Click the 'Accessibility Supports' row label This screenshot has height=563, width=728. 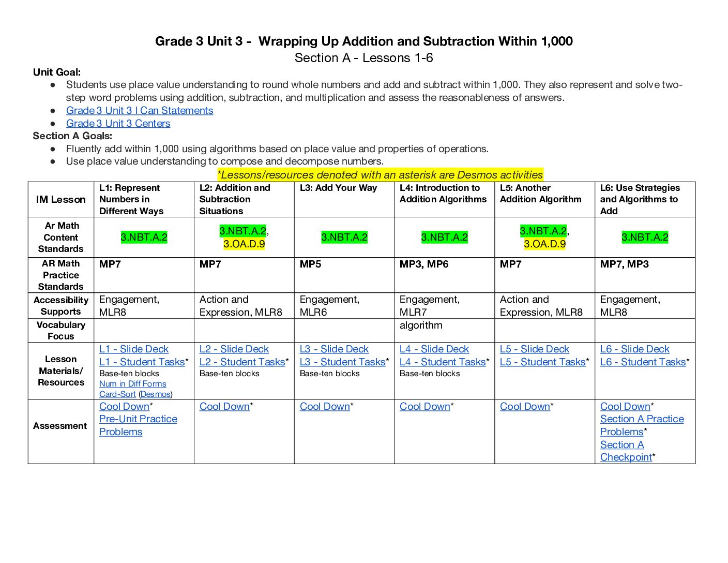point(61,306)
